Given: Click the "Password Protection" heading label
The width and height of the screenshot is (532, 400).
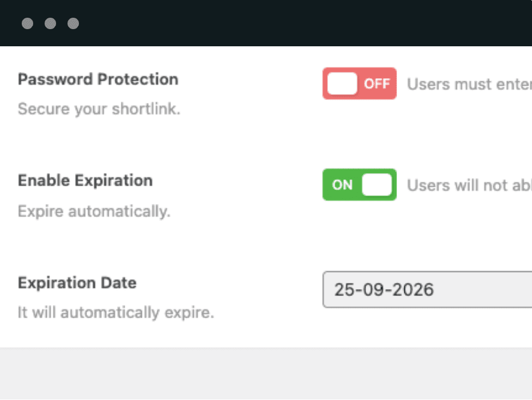Looking at the screenshot, I should click(98, 79).
